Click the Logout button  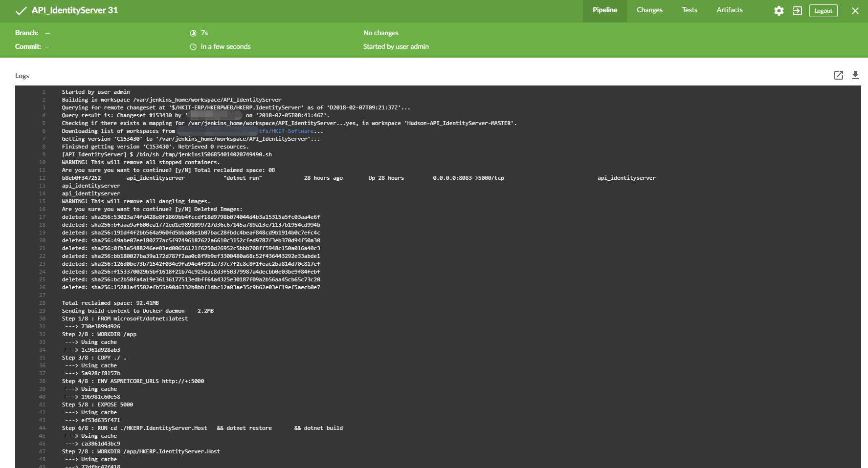point(823,11)
